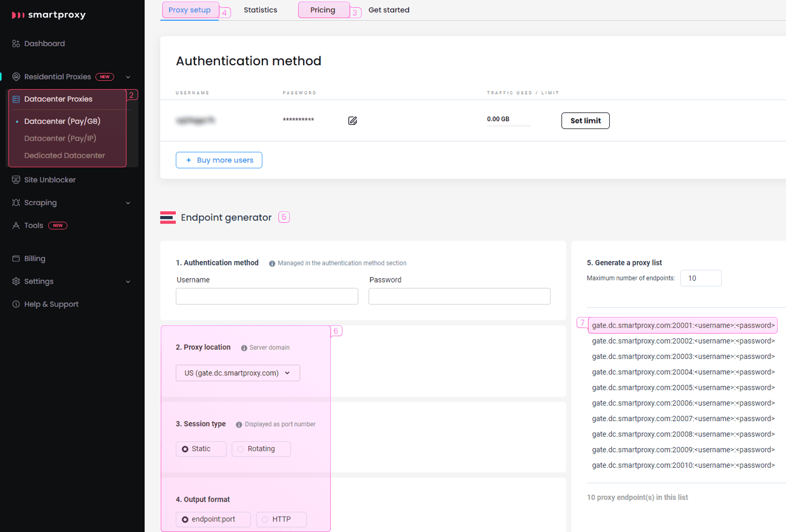Select endpoint with port 20008
786x532 pixels.
683,434
